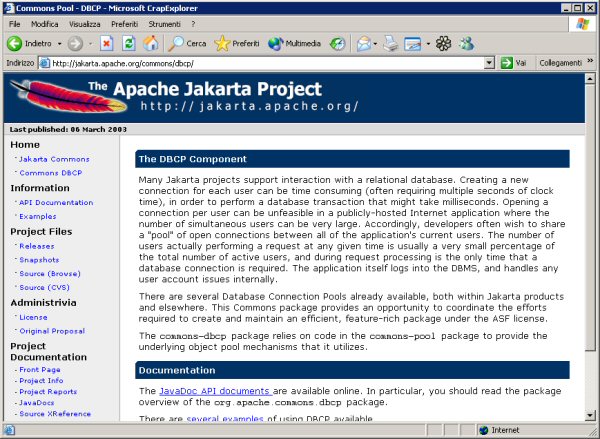Viewport: 600px width, 439px height.
Task: Click the scrollbar up arrow
Action: coord(590,79)
